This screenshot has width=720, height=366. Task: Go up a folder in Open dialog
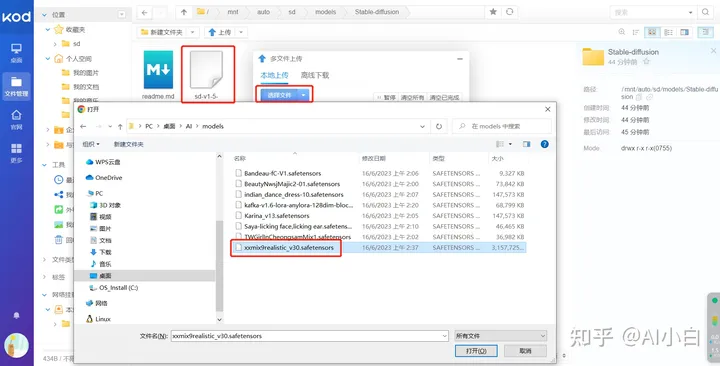(120, 126)
